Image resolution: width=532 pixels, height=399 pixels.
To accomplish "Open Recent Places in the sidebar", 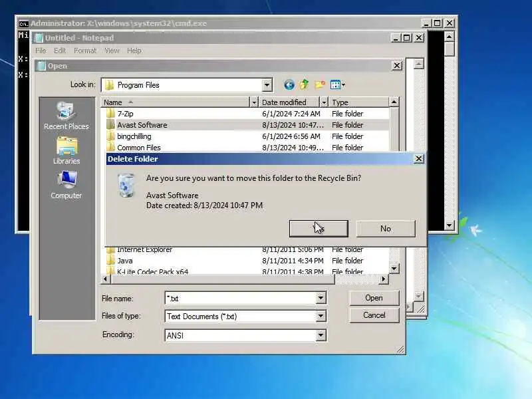I will click(x=66, y=115).
